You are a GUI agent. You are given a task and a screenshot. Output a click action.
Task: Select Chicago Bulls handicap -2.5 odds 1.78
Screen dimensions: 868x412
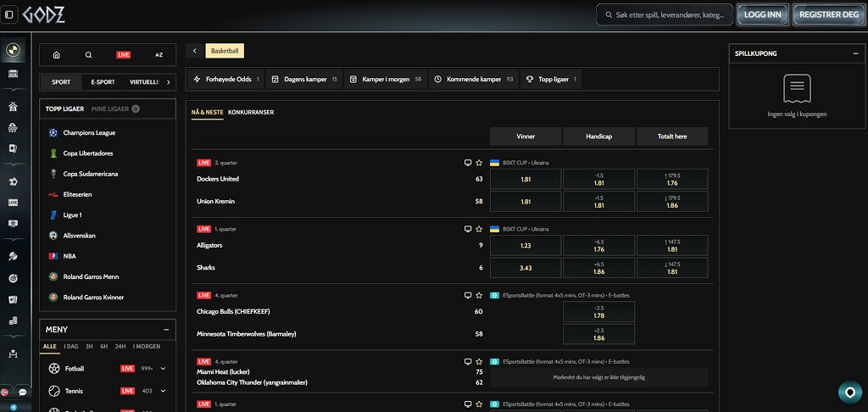[x=599, y=312]
